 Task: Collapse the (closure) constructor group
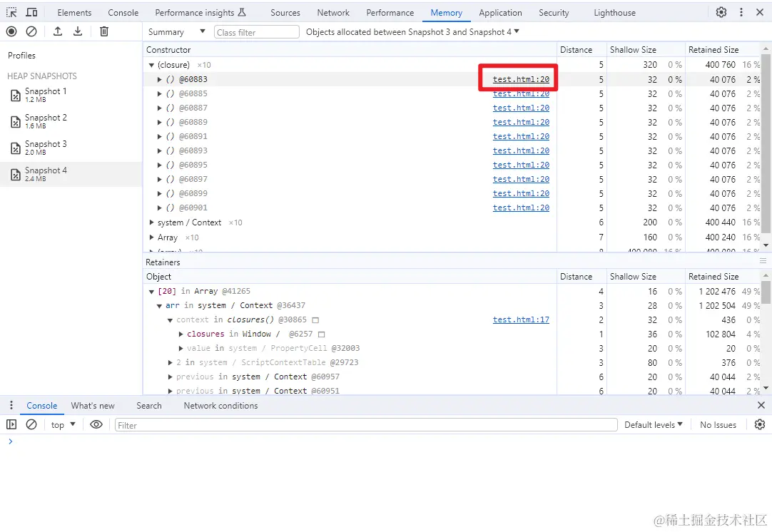152,65
